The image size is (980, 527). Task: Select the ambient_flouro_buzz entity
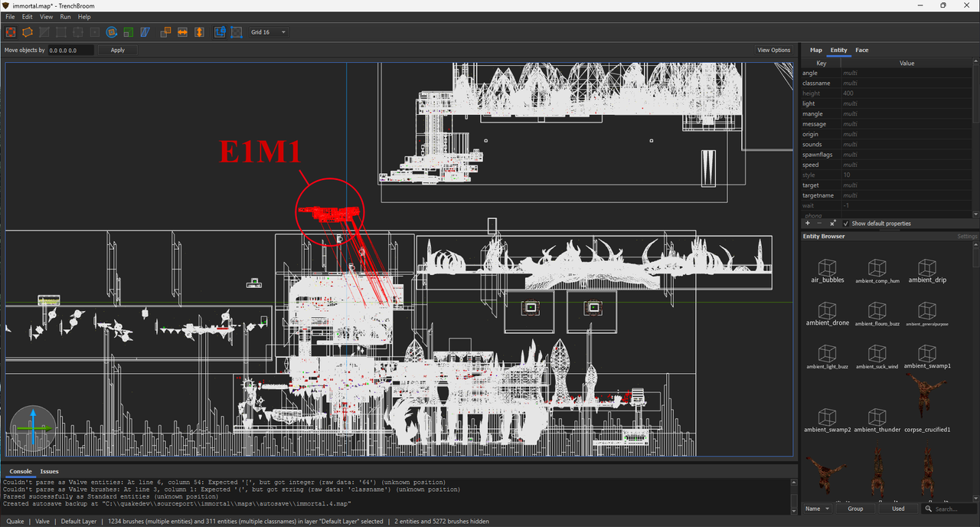tap(877, 314)
